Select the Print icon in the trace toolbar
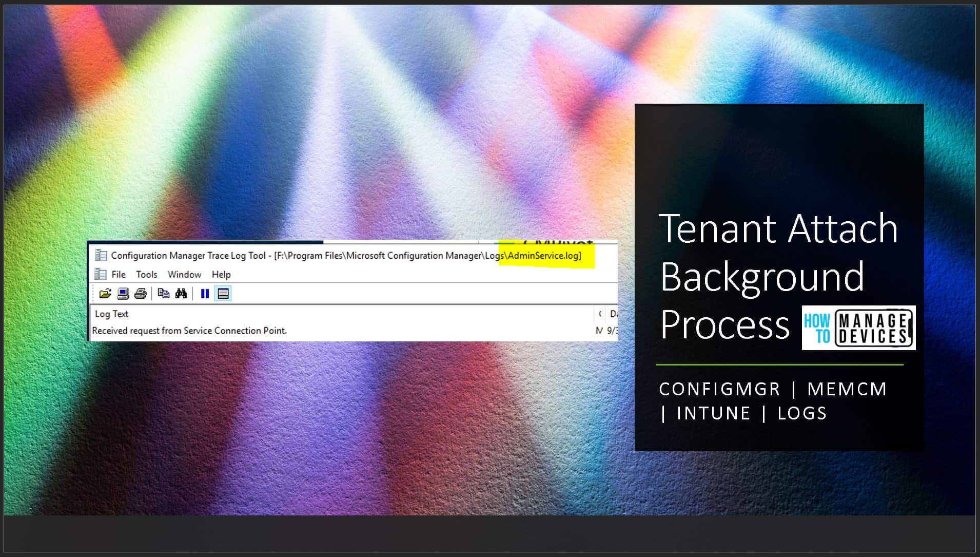 point(141,294)
